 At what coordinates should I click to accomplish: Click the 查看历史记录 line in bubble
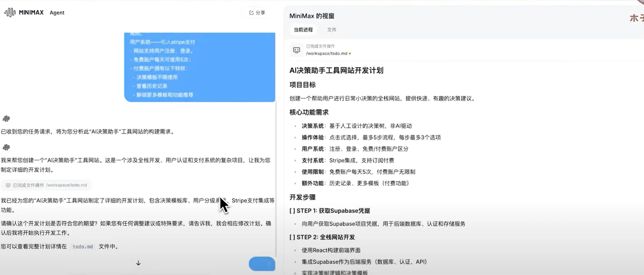point(152,86)
